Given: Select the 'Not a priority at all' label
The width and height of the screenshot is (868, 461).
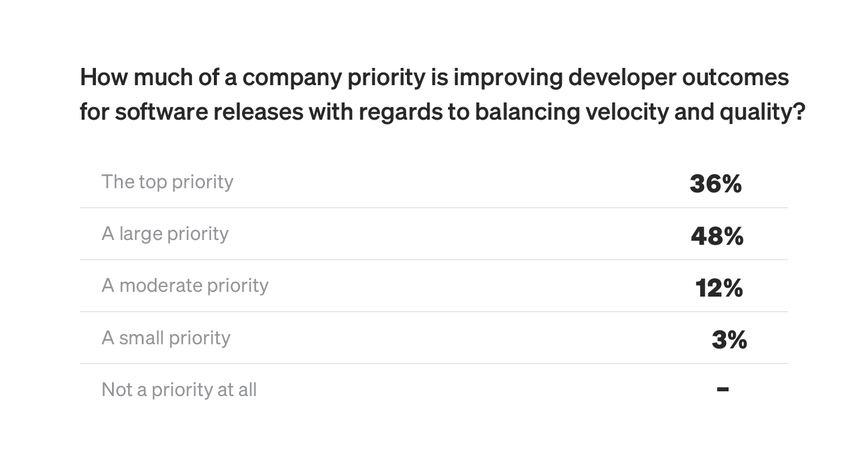Looking at the screenshot, I should (179, 390).
